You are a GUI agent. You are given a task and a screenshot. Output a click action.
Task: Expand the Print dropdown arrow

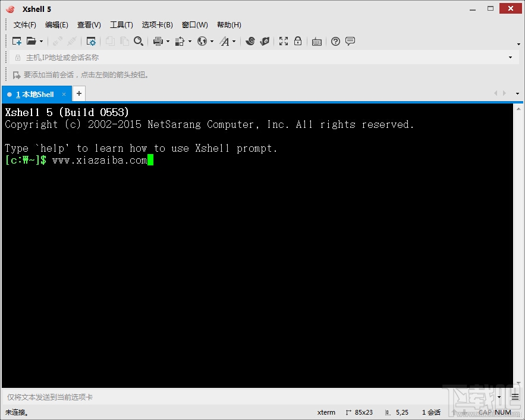[168, 42]
